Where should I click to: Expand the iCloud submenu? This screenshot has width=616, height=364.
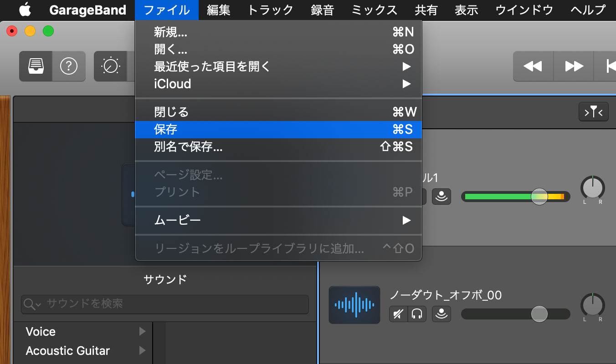tap(278, 84)
